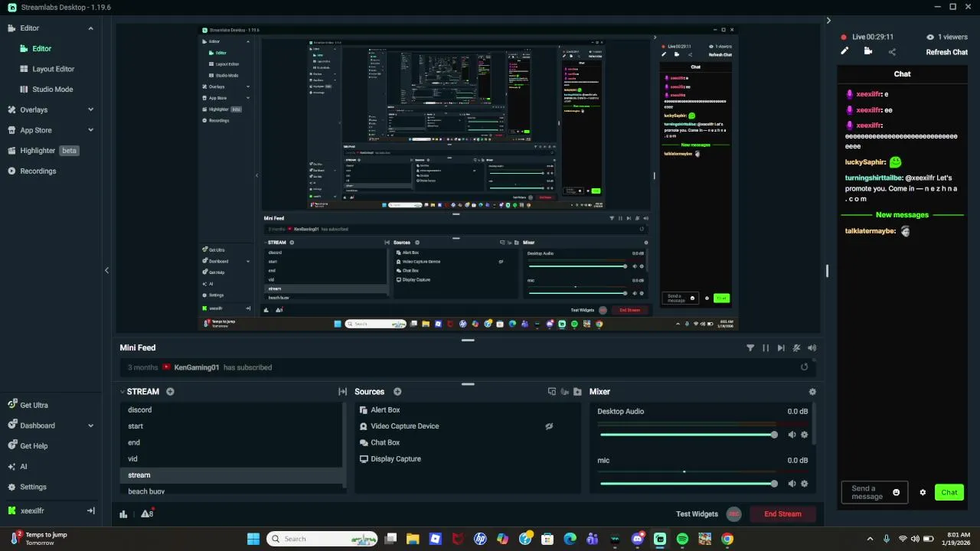
Task: Send message with green Chat button
Action: 949,492
